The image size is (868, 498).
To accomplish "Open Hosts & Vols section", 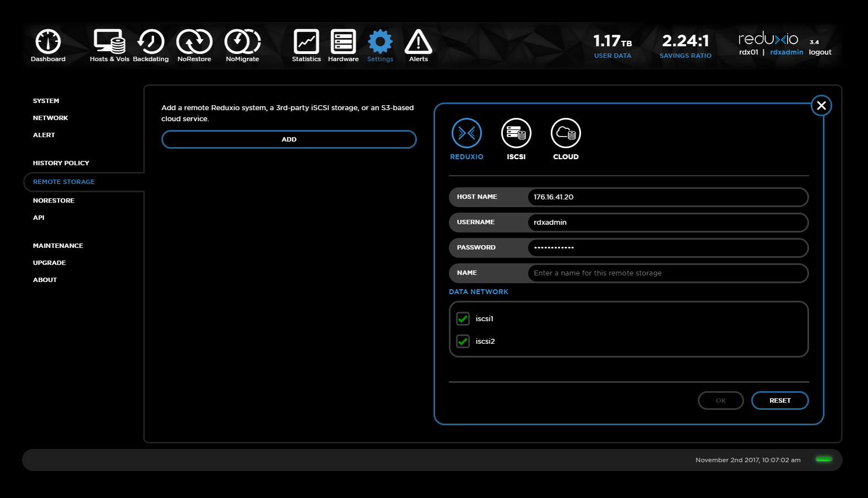I will coord(110,46).
